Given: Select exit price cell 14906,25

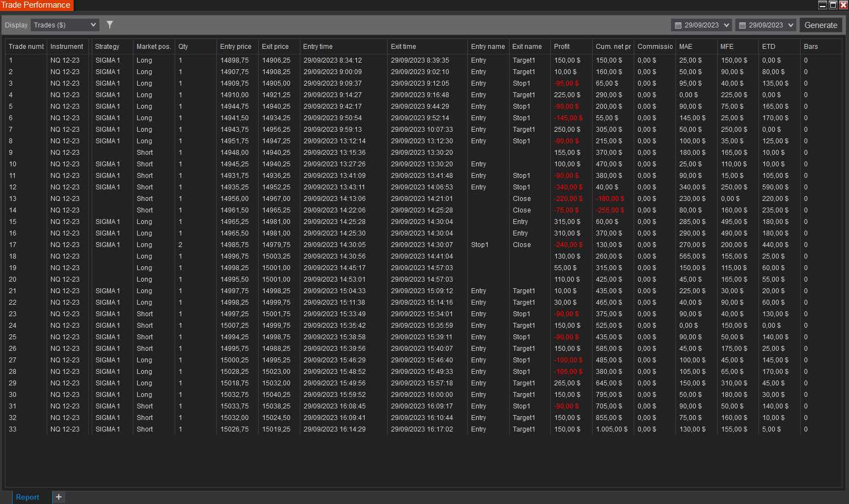Looking at the screenshot, I should 276,60.
